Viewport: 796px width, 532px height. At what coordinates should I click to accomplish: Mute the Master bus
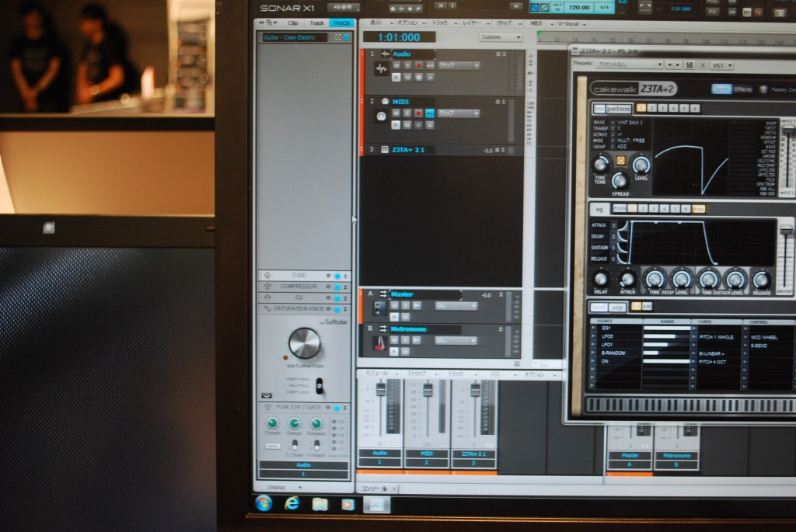394,306
